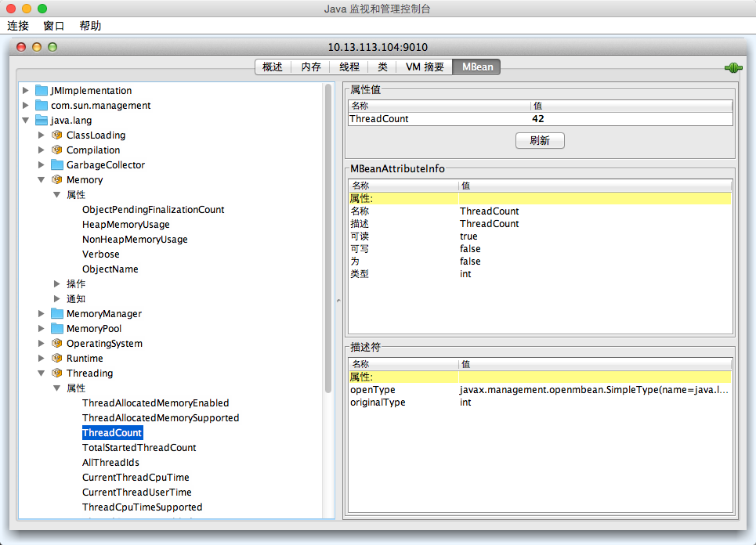
Task: Click the tree panel vertical scrollbar
Action: (328, 235)
